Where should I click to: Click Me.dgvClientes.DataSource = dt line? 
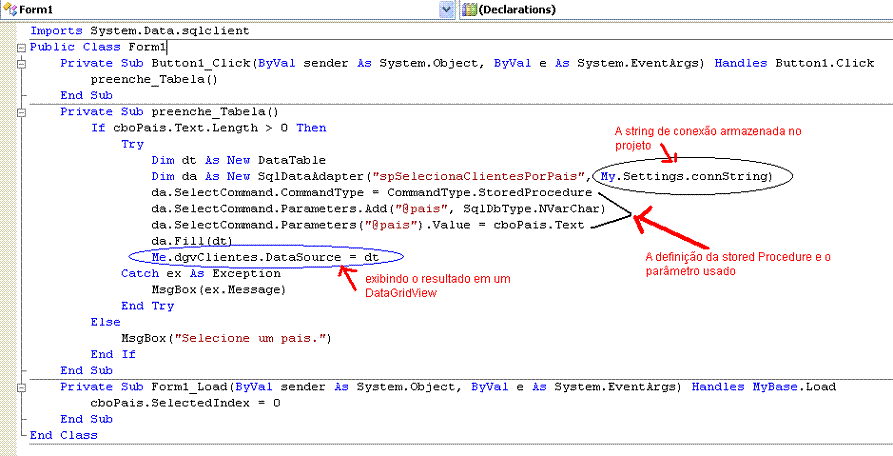[265, 257]
